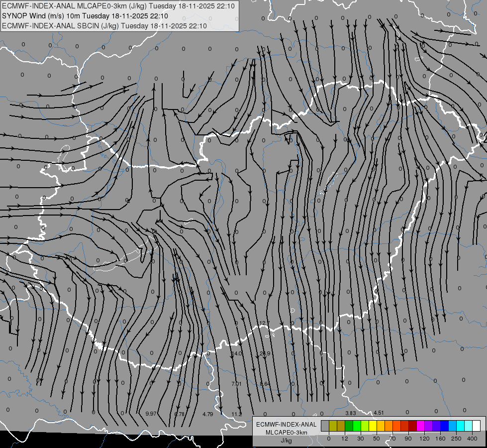Click the '4.51' value on the map
Viewport: 487px width, 448px height.
pyautogui.click(x=379, y=413)
